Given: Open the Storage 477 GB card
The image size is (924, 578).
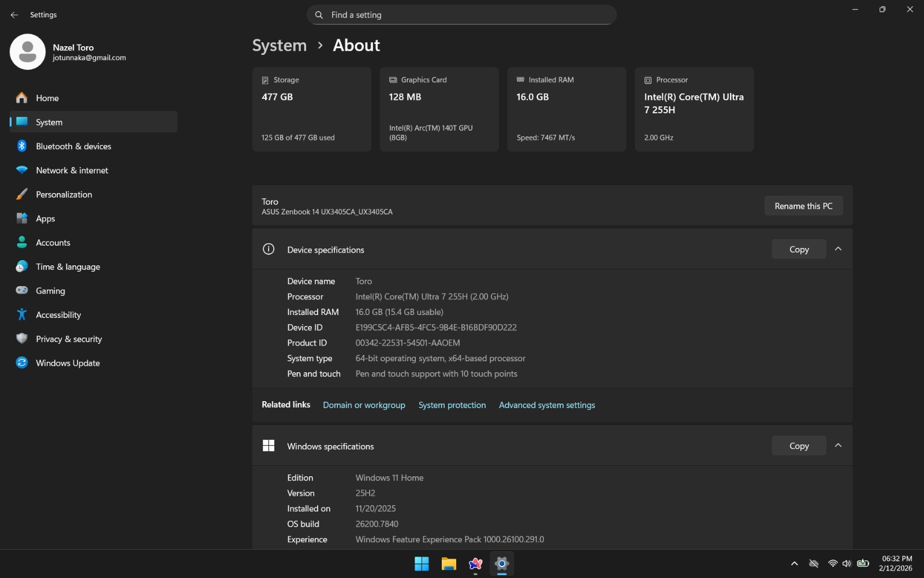Looking at the screenshot, I should coord(312,109).
